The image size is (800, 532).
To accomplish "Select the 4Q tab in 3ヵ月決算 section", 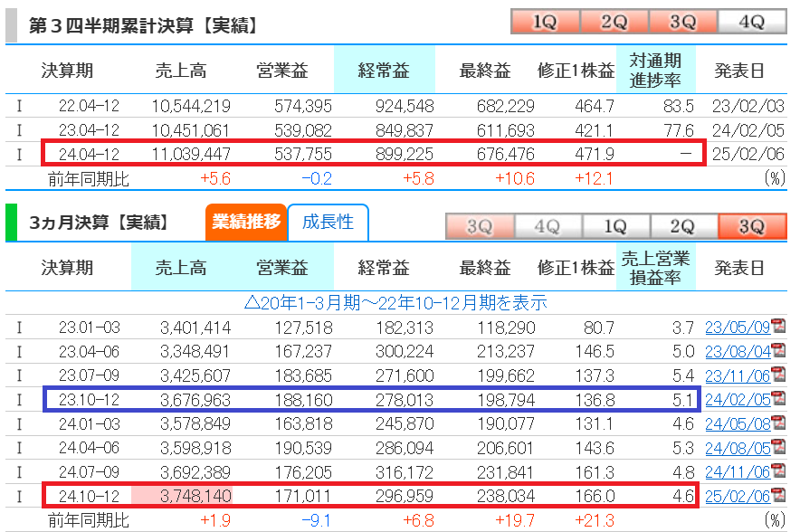I will click(x=548, y=226).
